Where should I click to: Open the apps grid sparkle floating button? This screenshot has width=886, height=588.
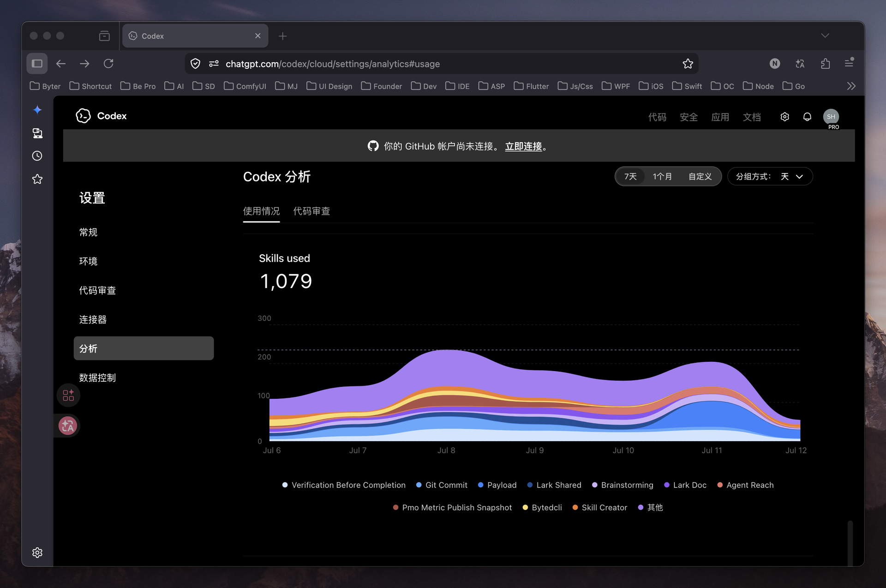[68, 395]
